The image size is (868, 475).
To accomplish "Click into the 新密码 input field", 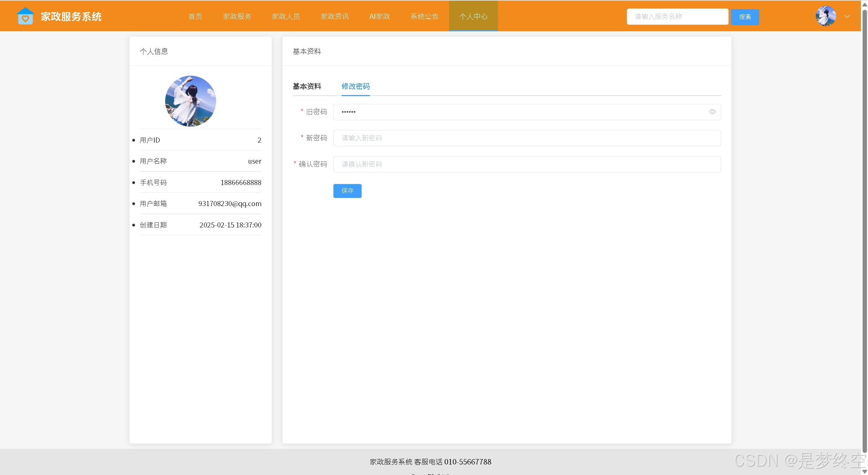I will pyautogui.click(x=527, y=138).
